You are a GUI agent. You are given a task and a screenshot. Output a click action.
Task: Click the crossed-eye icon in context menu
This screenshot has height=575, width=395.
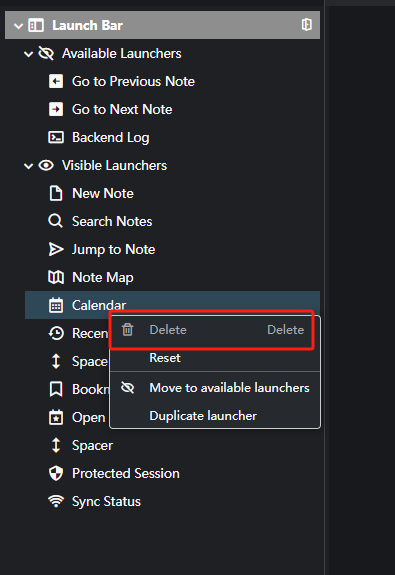click(x=128, y=388)
